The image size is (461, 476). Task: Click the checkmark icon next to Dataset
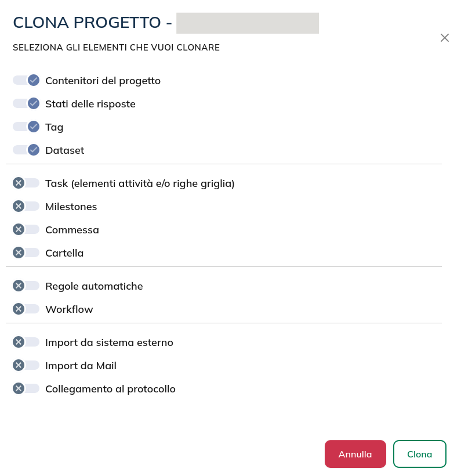click(34, 150)
